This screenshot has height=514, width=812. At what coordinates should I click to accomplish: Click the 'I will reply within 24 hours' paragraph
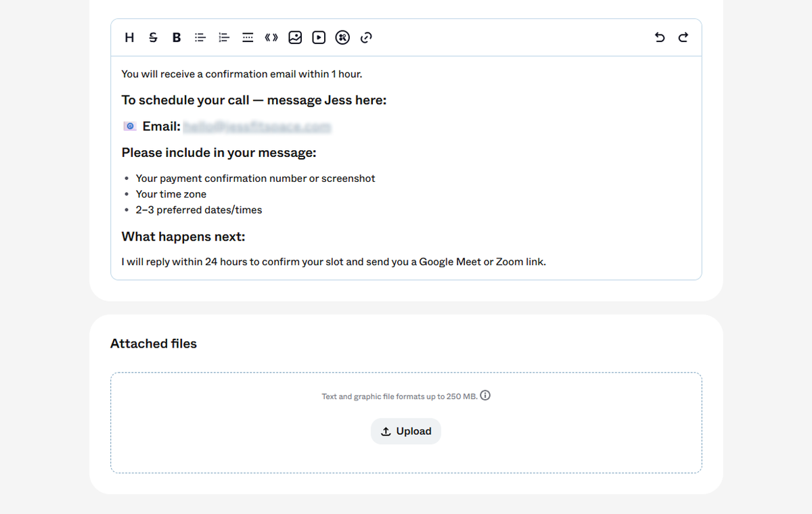(x=334, y=262)
